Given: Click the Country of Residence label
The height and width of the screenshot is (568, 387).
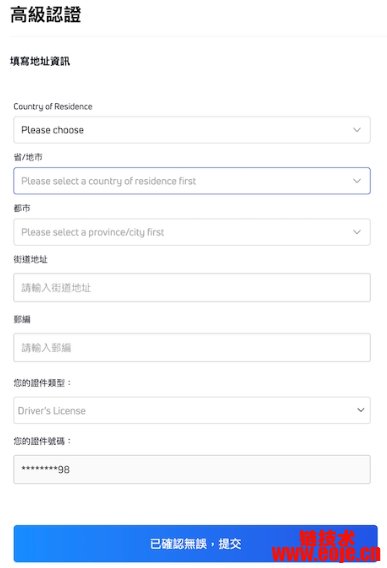Looking at the screenshot, I should pyautogui.click(x=53, y=106).
